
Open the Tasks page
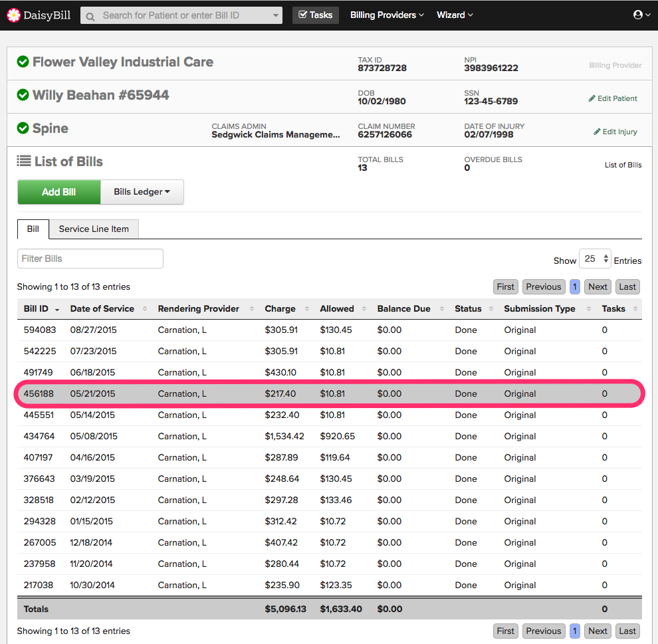tap(316, 15)
